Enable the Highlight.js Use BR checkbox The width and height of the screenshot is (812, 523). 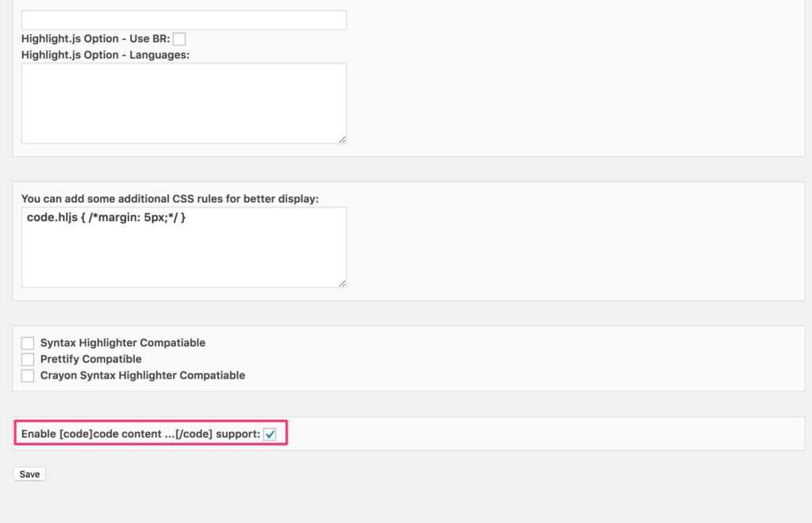(x=179, y=39)
